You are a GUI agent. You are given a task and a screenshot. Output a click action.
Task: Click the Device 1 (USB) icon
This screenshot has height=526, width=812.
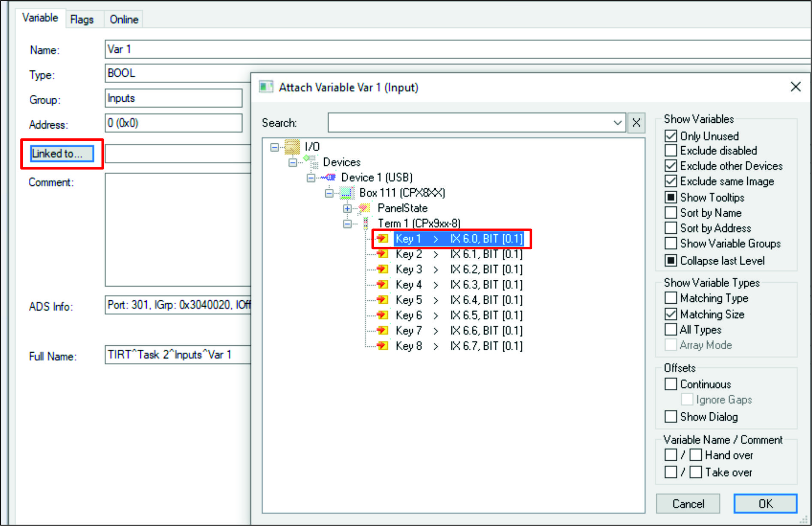(329, 177)
